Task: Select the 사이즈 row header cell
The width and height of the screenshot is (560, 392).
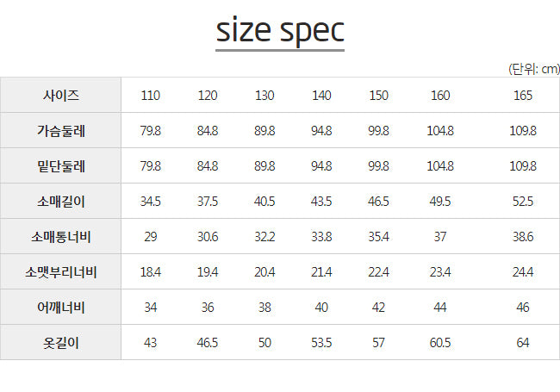Action: point(61,96)
